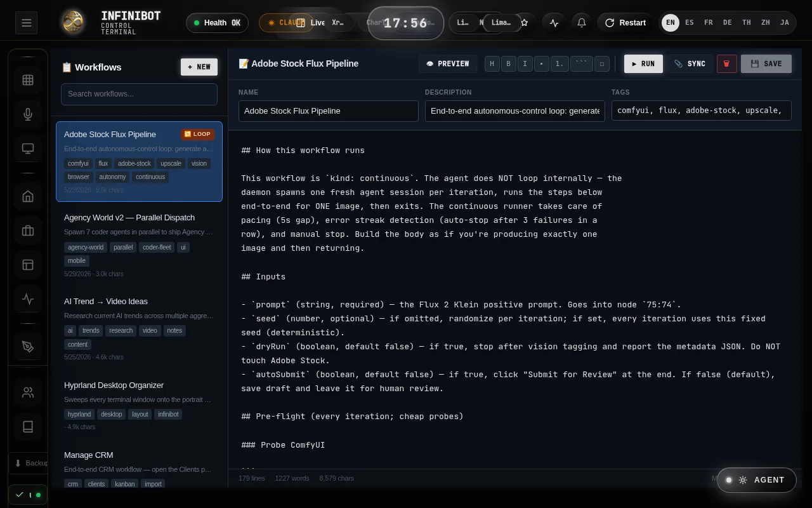Screen dimensions: 812x508
Task: Create a new workflow
Action: [x=199, y=67]
